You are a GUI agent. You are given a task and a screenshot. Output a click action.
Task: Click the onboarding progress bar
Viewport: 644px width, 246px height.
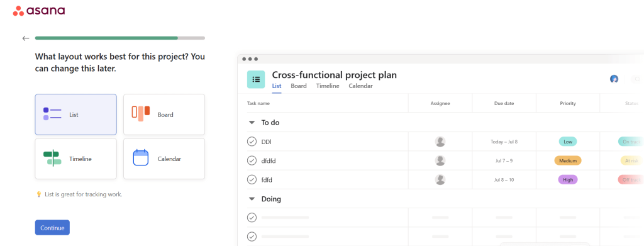[120, 38]
